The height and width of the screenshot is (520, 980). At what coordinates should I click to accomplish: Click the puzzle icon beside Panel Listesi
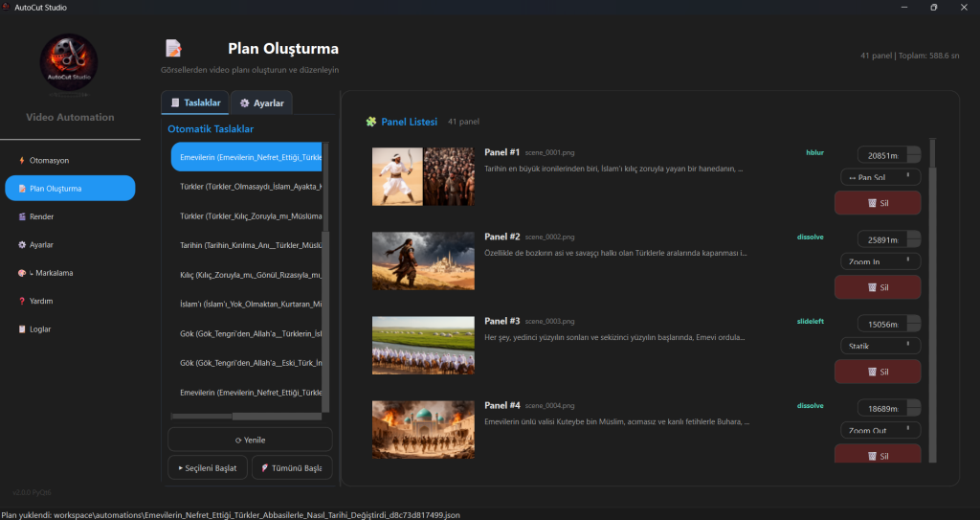370,122
